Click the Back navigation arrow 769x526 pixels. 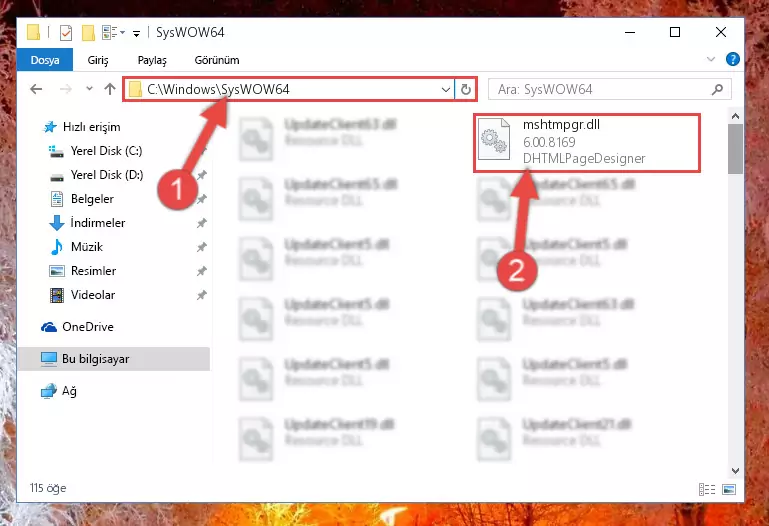[36, 89]
